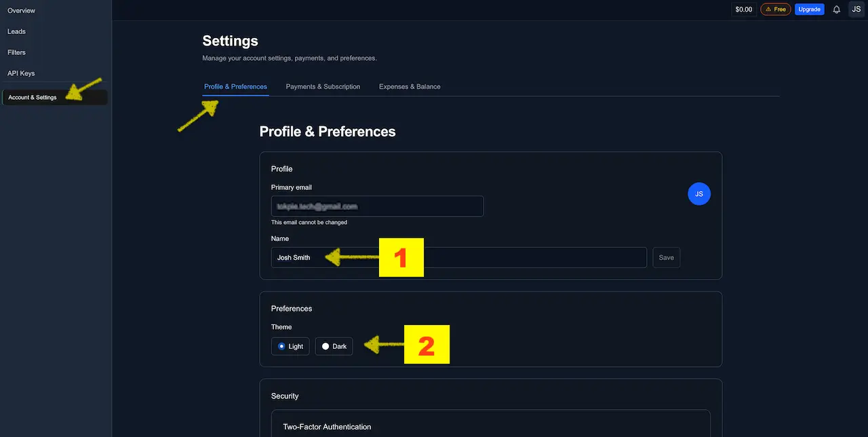This screenshot has width=868, height=437.
Task: Navigate to the Leads section
Action: 16,31
